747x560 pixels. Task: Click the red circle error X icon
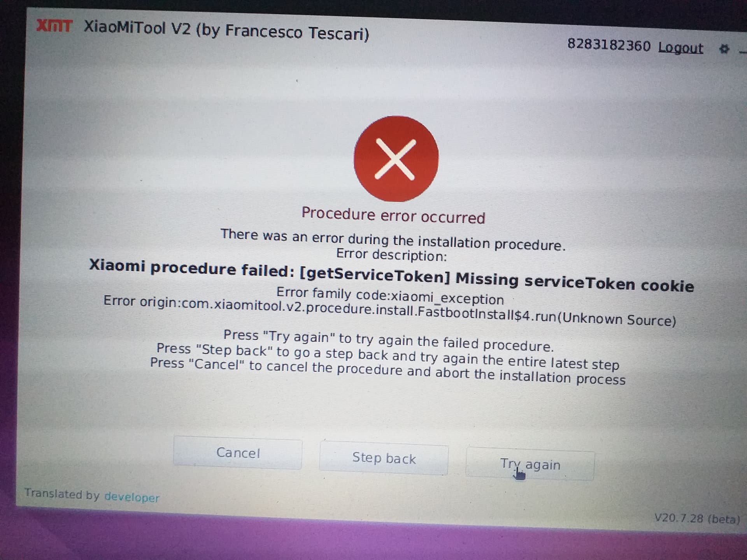[x=396, y=159]
